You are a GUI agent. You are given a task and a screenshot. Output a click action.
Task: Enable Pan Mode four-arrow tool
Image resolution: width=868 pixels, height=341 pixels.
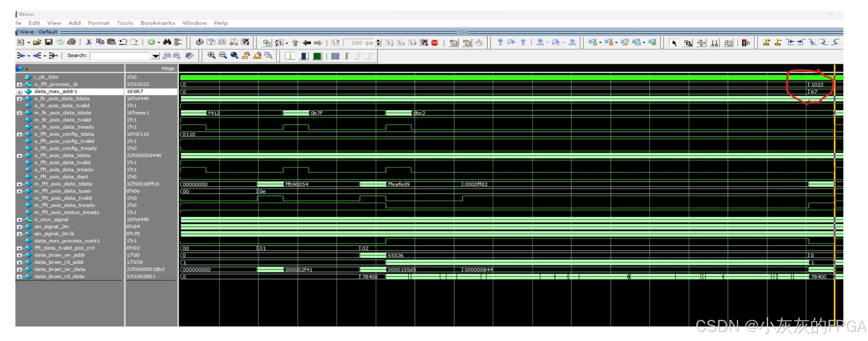point(701,43)
